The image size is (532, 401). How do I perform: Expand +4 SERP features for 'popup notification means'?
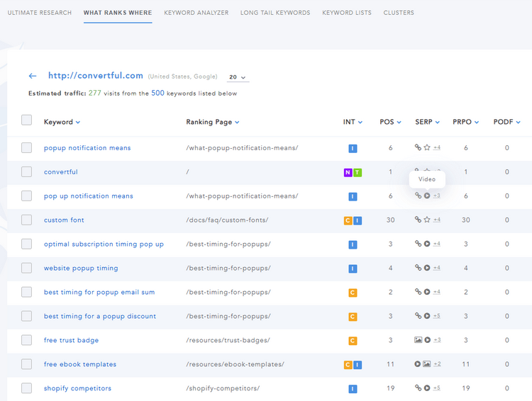coord(437,147)
